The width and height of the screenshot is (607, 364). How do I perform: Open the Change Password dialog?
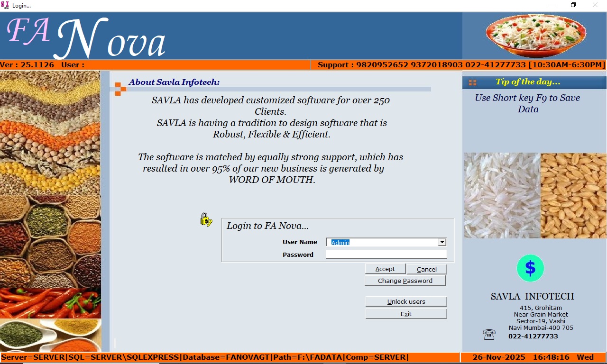[x=405, y=281]
